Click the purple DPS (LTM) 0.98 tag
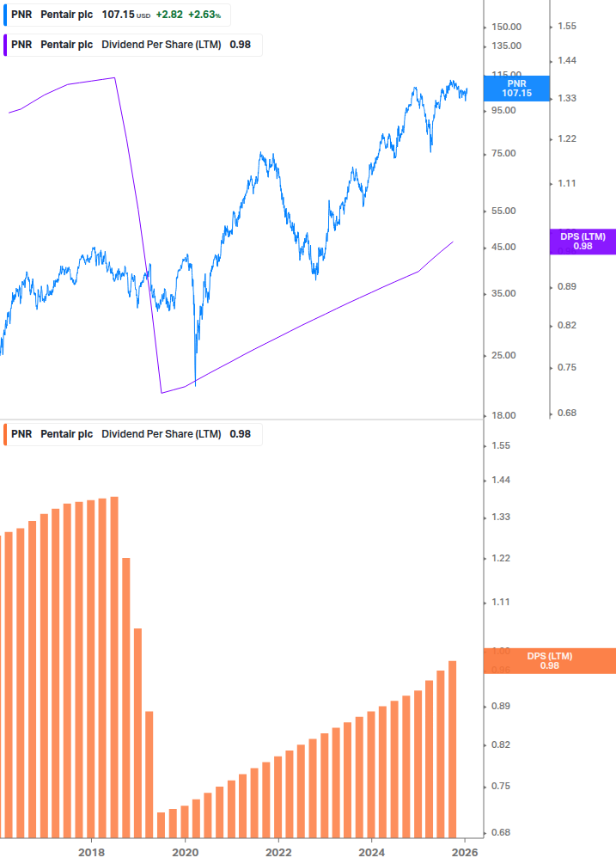616x864 pixels. 583,242
